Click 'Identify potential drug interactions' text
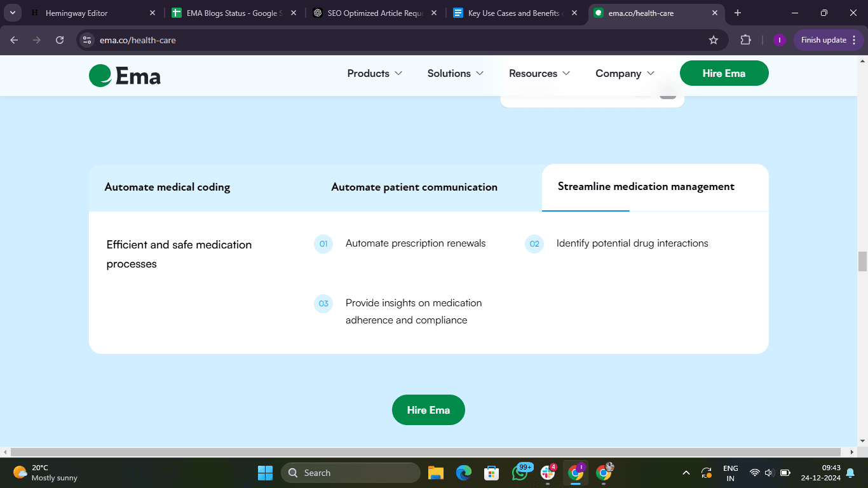This screenshot has height=488, width=868. pyautogui.click(x=632, y=243)
